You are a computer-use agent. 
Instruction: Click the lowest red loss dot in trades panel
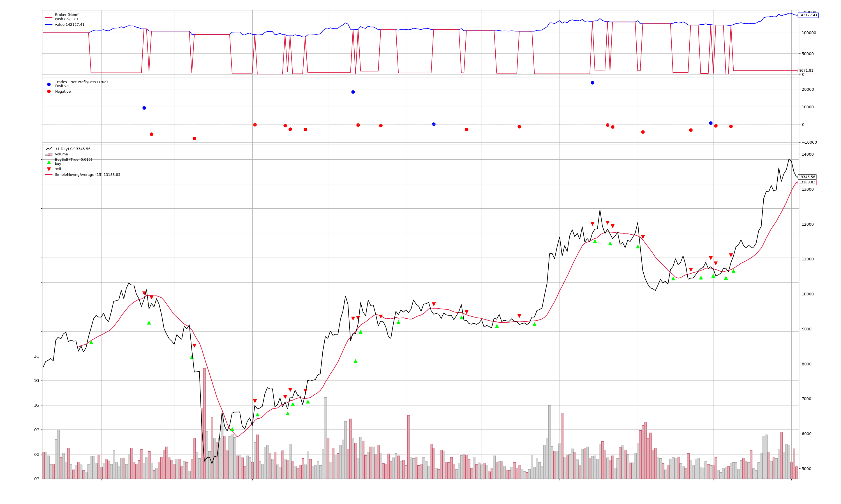tap(194, 139)
